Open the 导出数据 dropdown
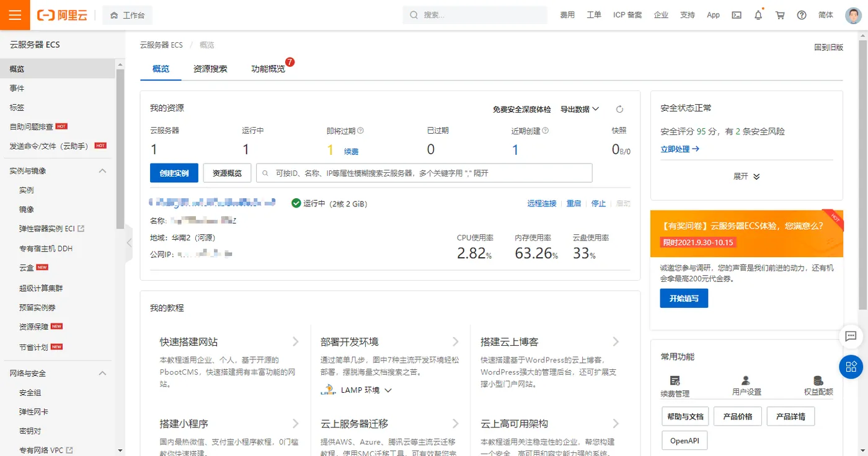 [580, 109]
